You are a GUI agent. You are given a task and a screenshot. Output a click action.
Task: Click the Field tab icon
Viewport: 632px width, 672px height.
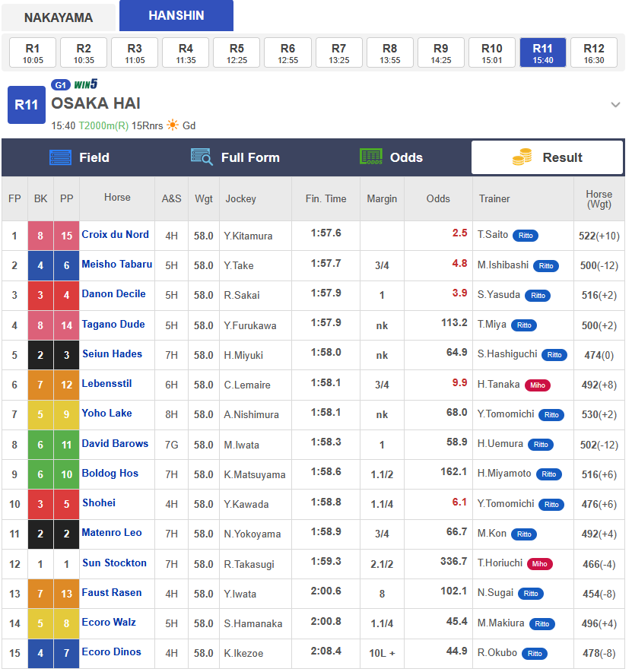(60, 157)
